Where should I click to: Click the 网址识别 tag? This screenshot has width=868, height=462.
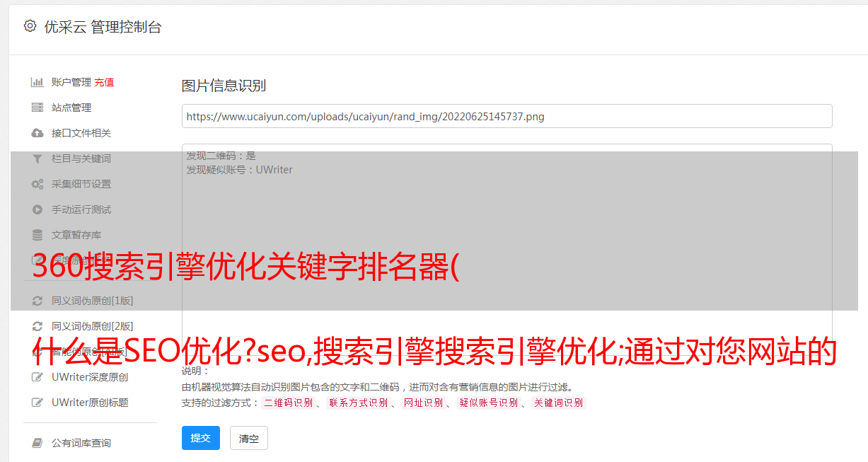point(423,403)
